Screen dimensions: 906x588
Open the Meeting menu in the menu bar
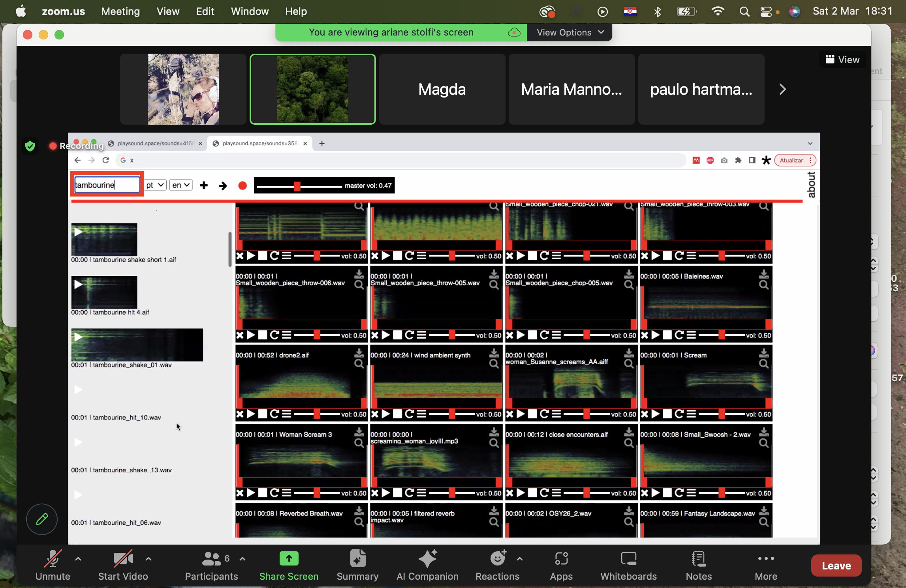[x=120, y=11]
